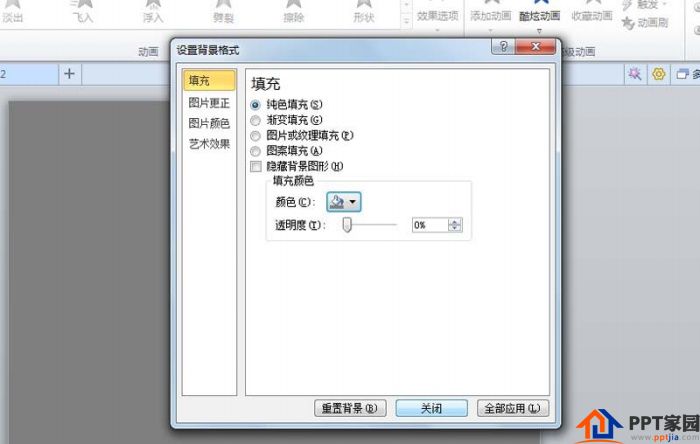Expand the 酷炫动画 dropdown arrow
The image size is (700, 444).
539,31
